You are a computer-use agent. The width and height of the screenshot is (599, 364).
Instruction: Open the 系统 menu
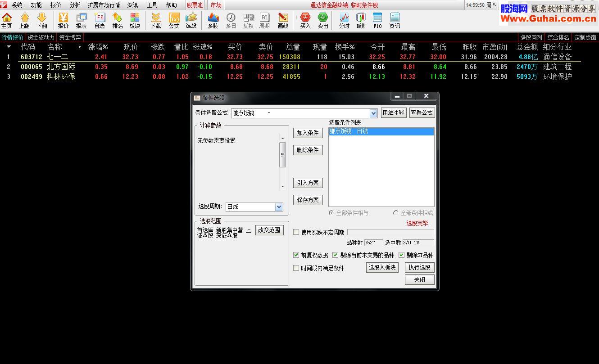coord(17,5)
